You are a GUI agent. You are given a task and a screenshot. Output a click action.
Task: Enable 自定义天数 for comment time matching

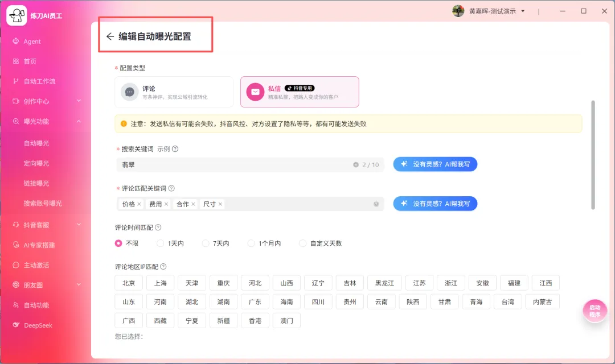pos(302,243)
